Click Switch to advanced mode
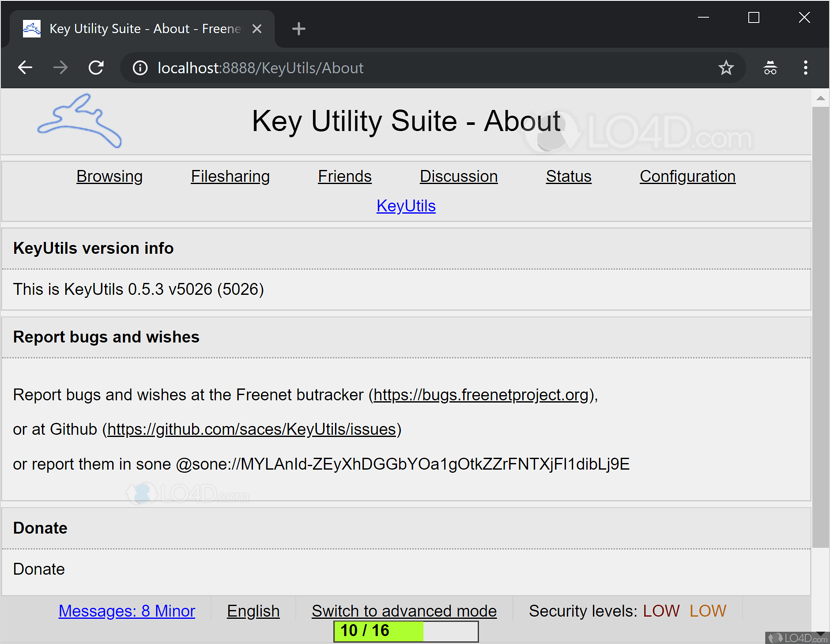The image size is (830, 644). pyautogui.click(x=404, y=611)
